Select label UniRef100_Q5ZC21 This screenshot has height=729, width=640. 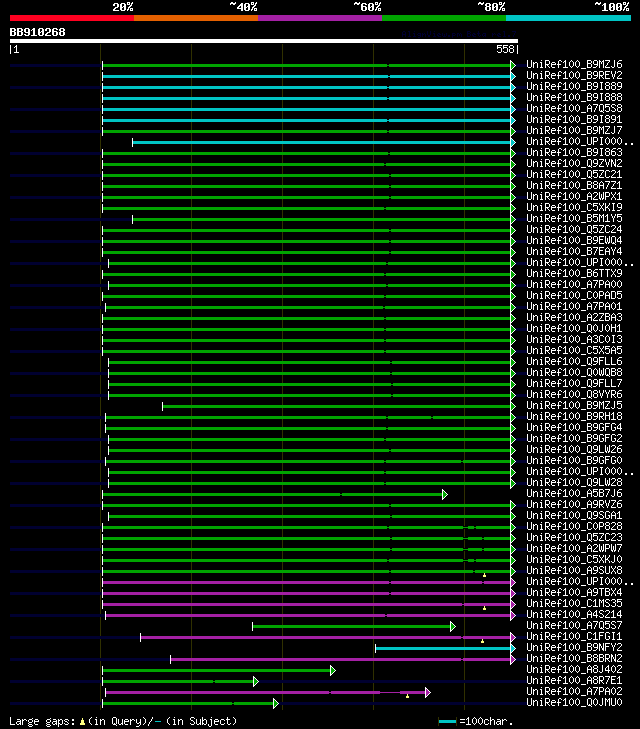click(x=574, y=174)
